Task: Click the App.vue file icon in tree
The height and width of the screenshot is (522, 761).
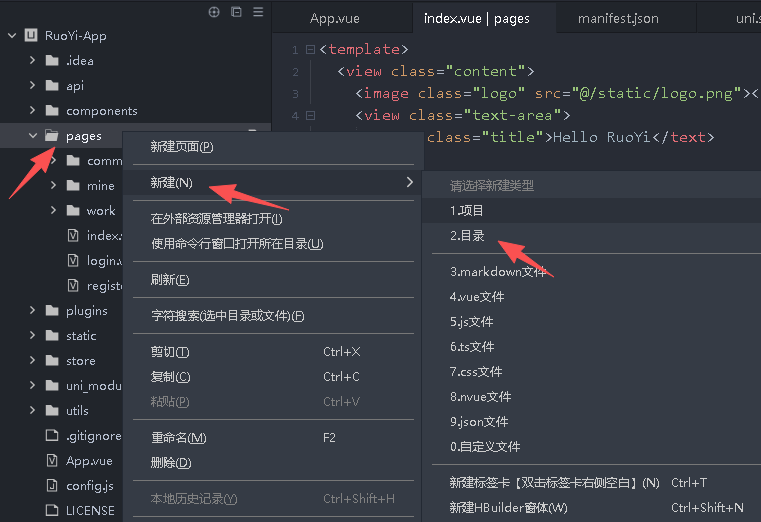Action: 52,461
